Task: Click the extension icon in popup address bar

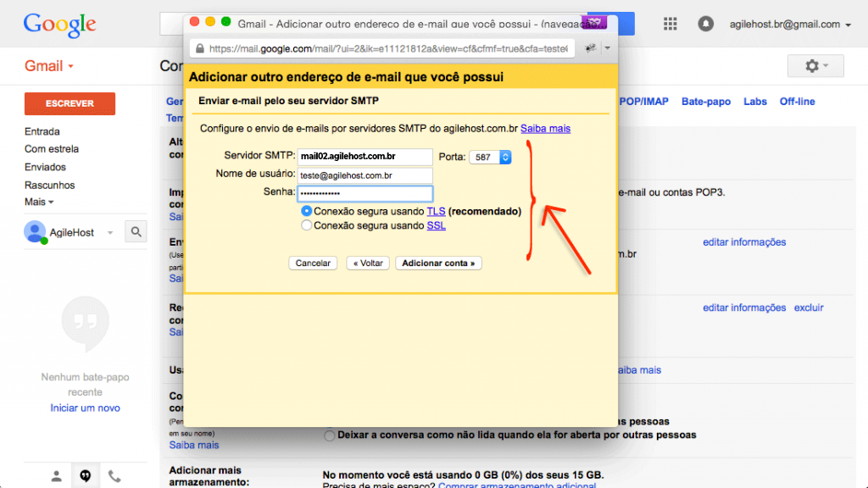Action: [591, 48]
